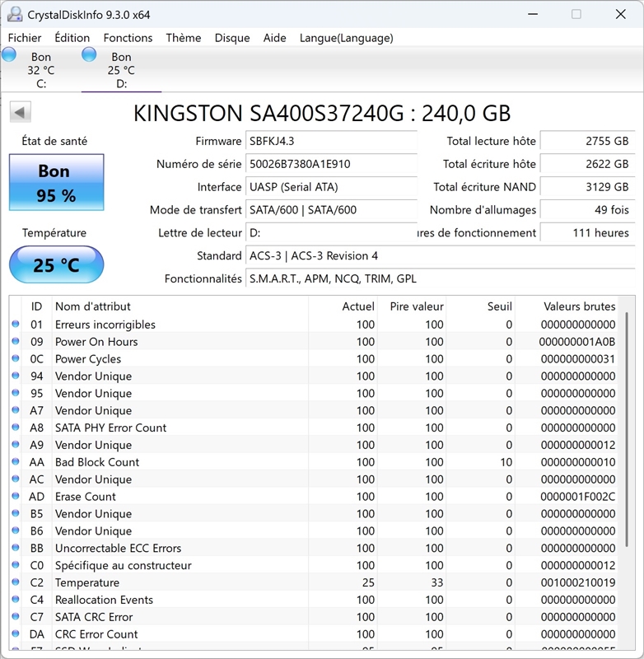Open the Édition menu

[x=72, y=38]
